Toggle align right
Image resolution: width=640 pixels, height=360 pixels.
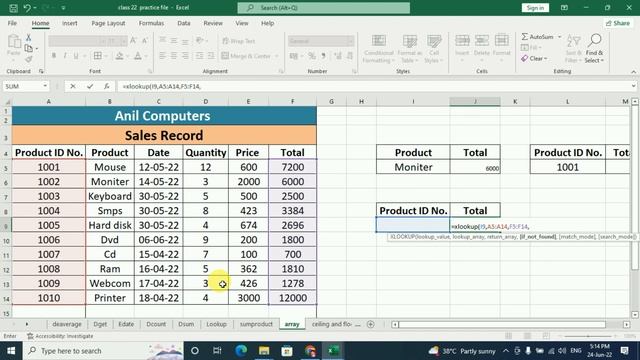[x=185, y=56]
